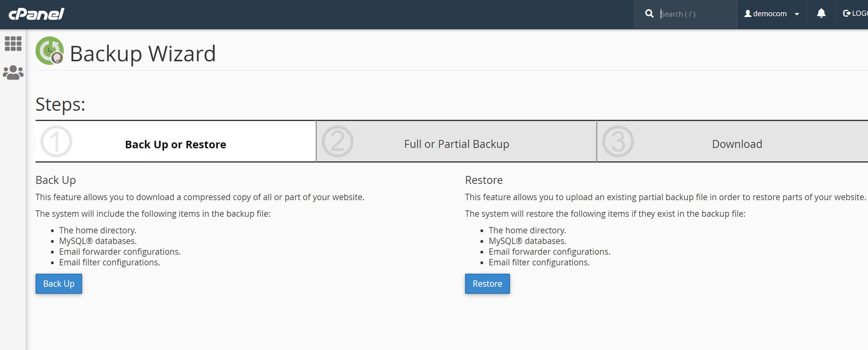Click the step 2 number circle
The image size is (868, 350).
(337, 141)
